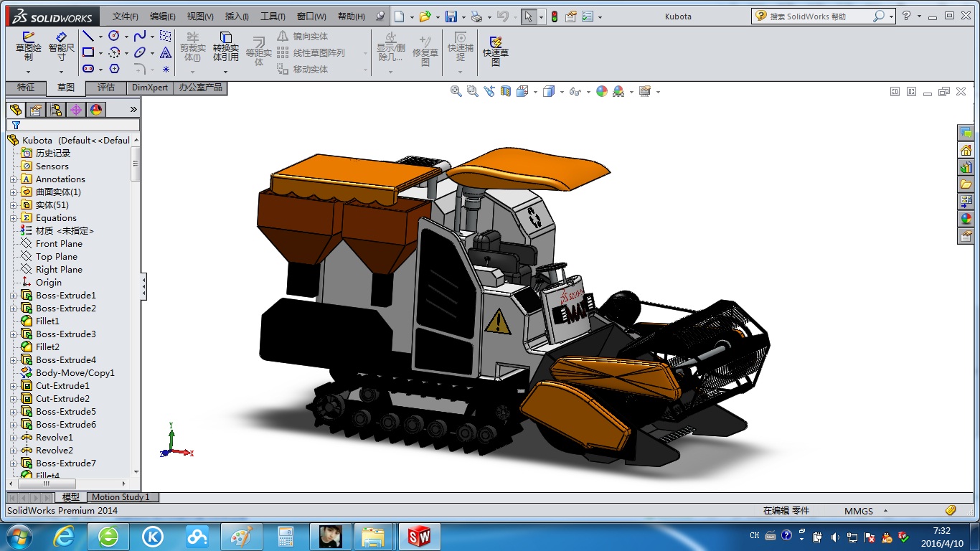Toggle the Select arrow tool
Image resolution: width=980 pixels, height=551 pixels.
point(528,17)
